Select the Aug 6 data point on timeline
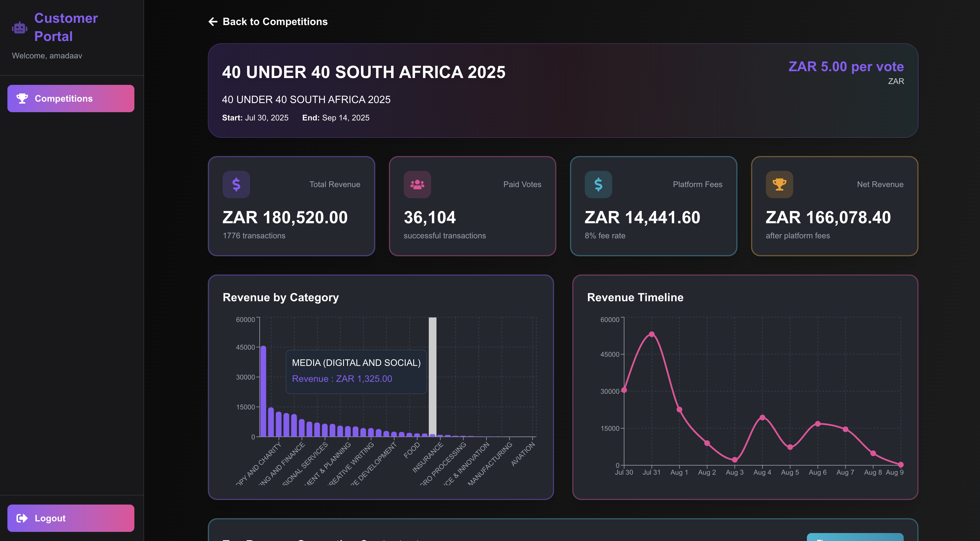 [x=817, y=423]
